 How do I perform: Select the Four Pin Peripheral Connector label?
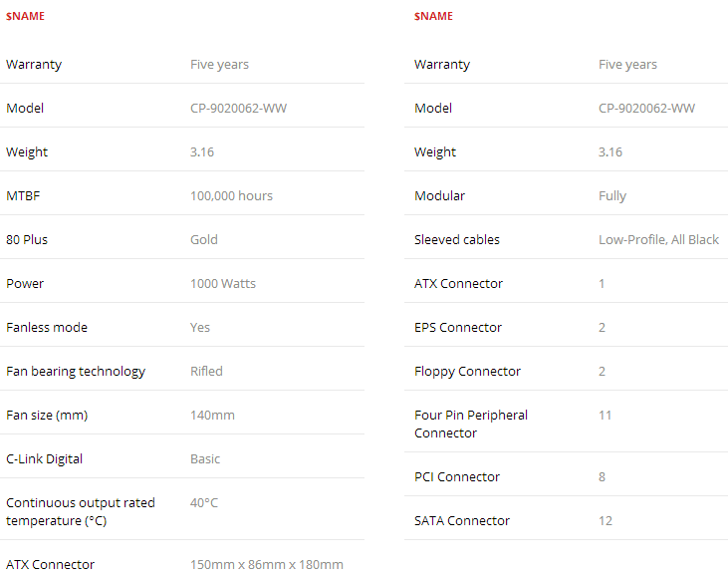(x=471, y=425)
